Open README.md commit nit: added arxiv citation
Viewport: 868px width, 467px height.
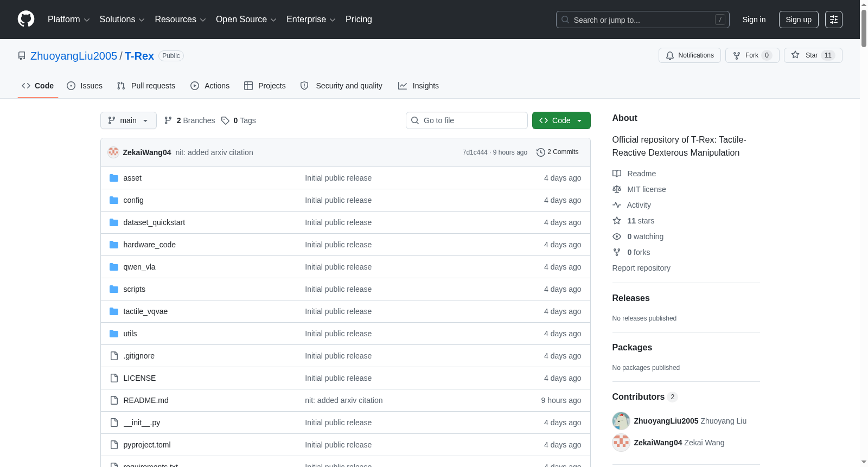point(344,400)
